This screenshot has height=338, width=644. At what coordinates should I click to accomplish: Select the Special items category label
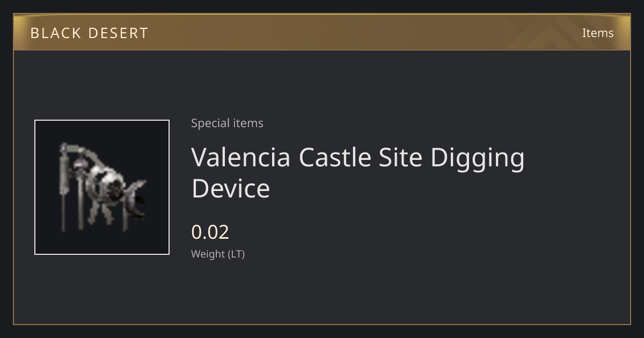pos(227,123)
